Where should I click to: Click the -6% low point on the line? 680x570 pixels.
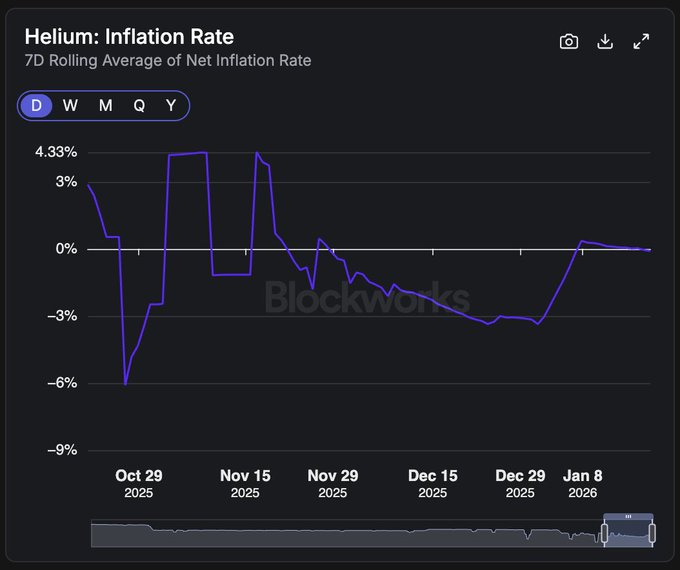(x=125, y=383)
